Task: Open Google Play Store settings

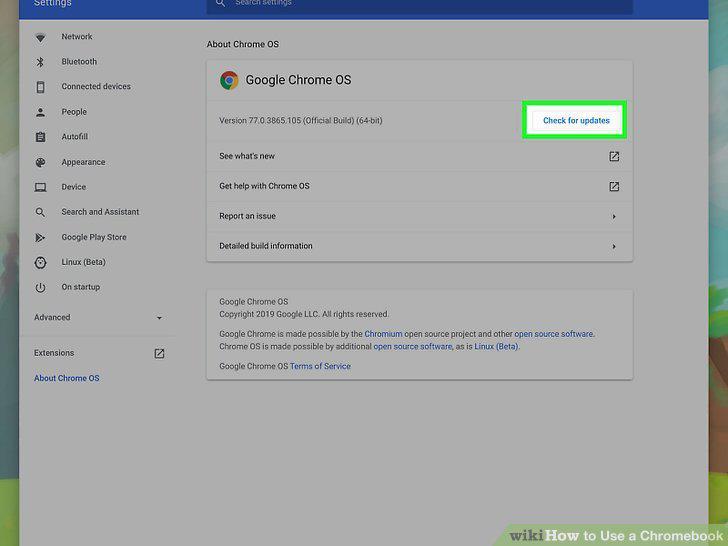Action: (x=94, y=237)
